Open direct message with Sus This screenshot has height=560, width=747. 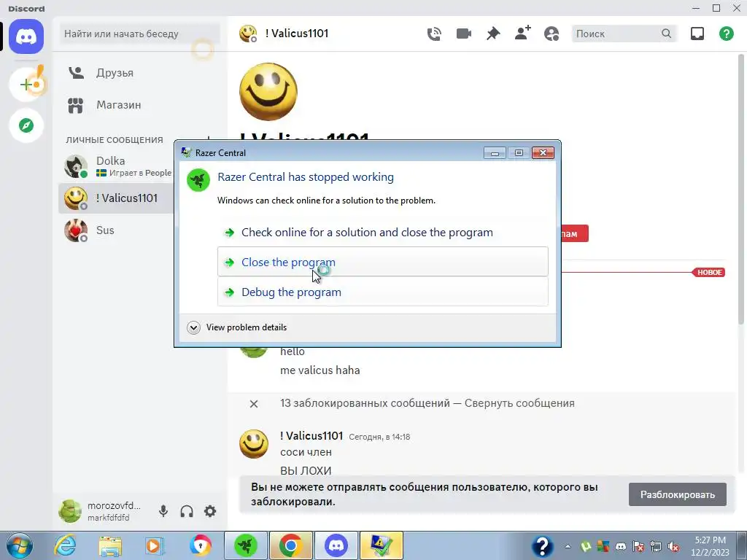(x=116, y=230)
